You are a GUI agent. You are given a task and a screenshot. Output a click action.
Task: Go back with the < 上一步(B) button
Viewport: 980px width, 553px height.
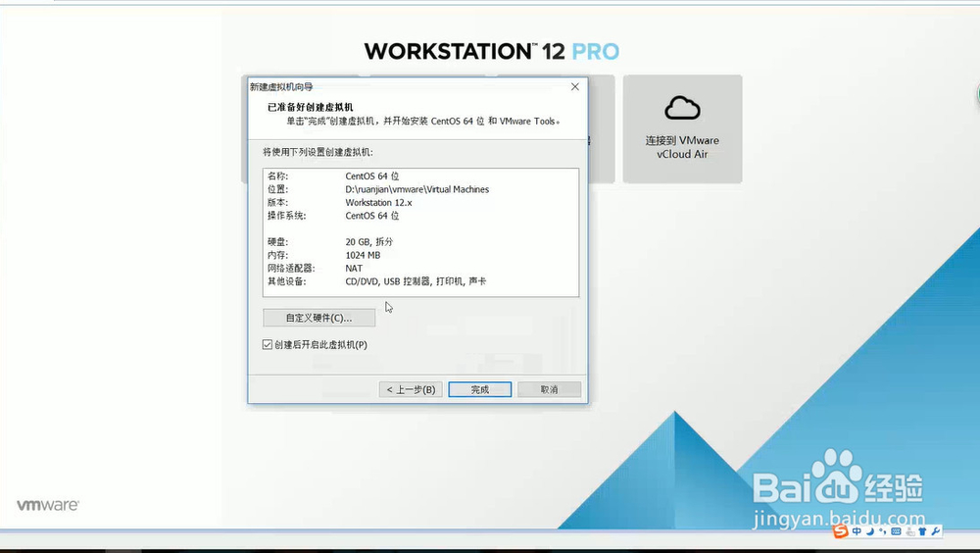tap(411, 389)
